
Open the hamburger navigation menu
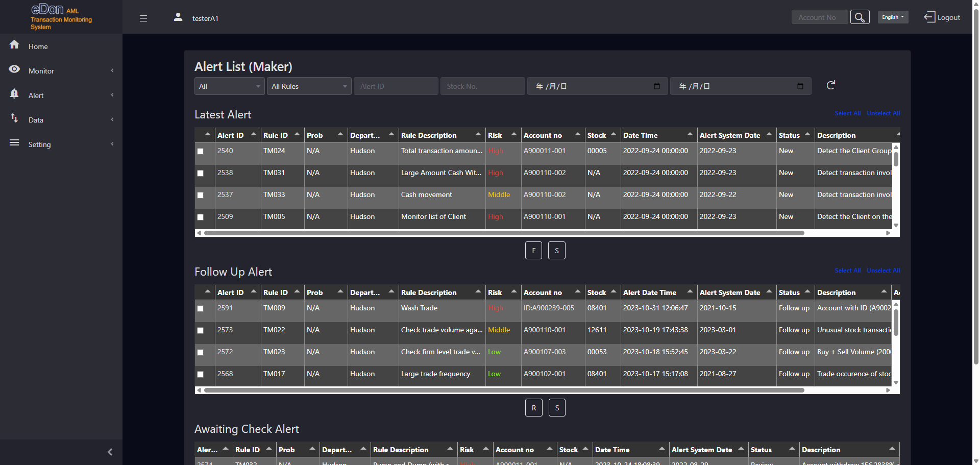(143, 18)
